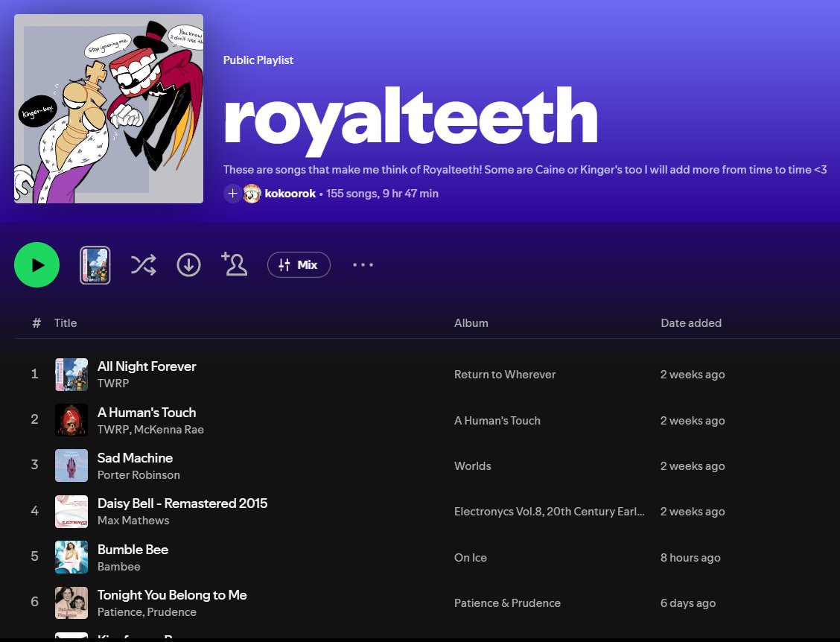Screen dimensions: 840x642
Task: Select Daisy Bell - Remastered 2015 title
Action: coord(182,503)
